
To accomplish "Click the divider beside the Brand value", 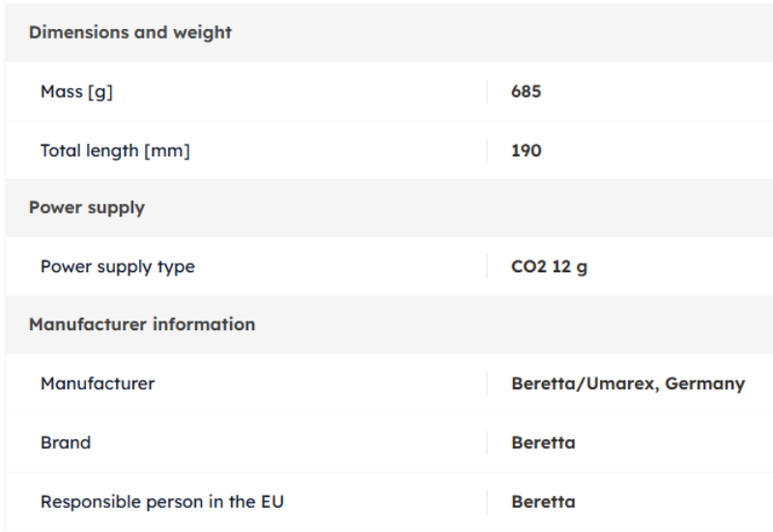I will [x=487, y=443].
